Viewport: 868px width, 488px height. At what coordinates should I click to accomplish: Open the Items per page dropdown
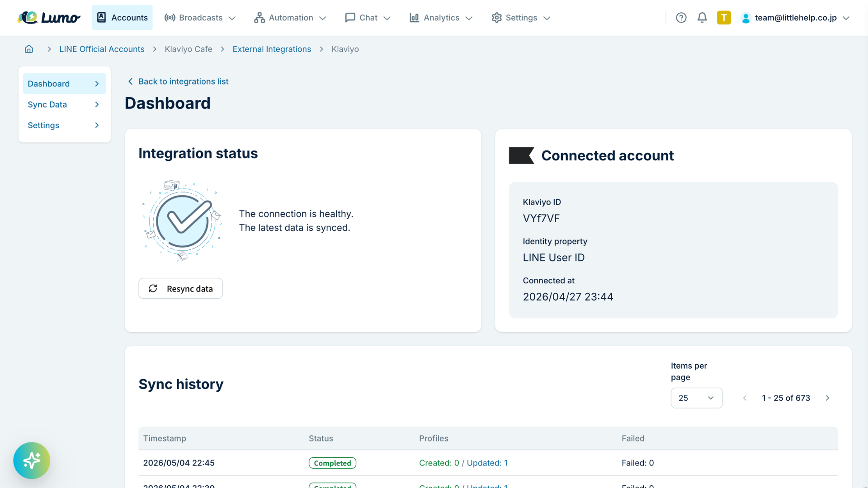696,398
